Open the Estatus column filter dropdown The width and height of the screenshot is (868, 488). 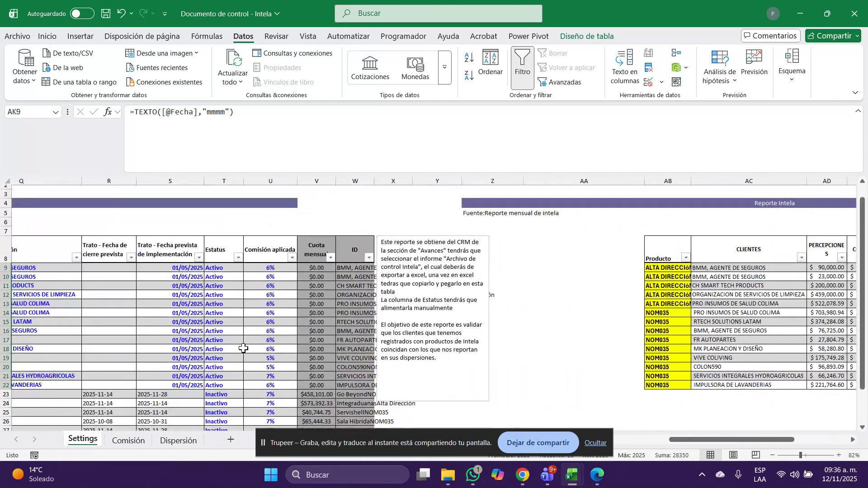tap(238, 258)
